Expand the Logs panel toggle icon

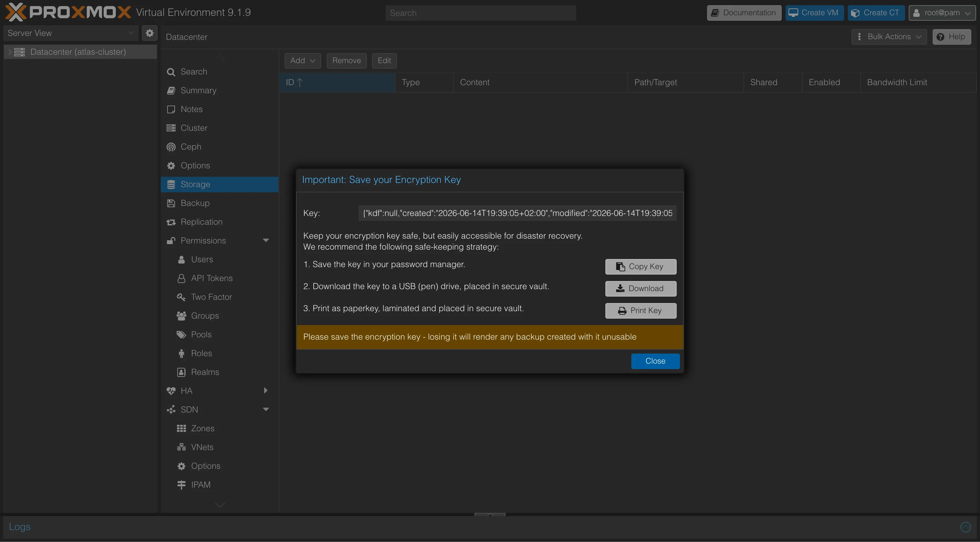click(x=965, y=527)
